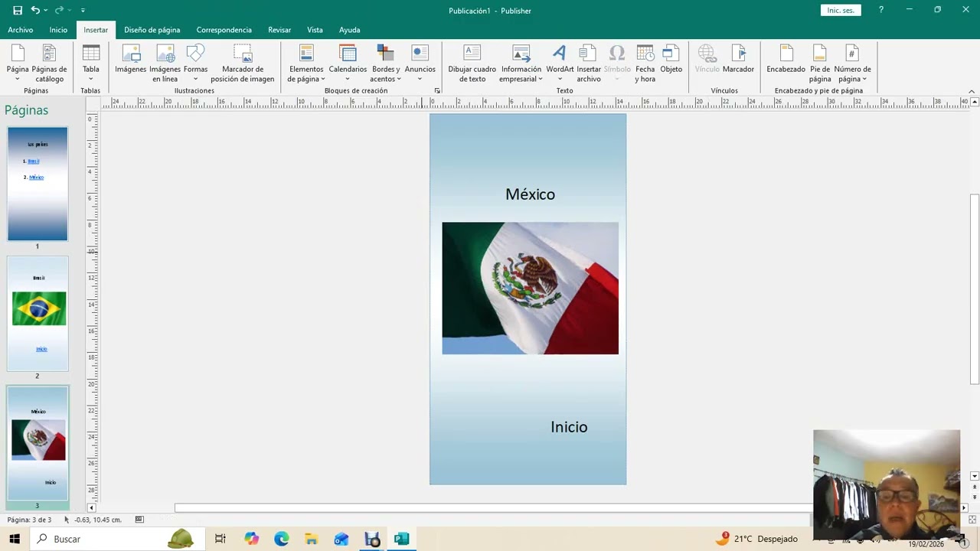Screen dimensions: 980x551
Task: Select the Insertar ribbon tab
Action: click(96, 30)
